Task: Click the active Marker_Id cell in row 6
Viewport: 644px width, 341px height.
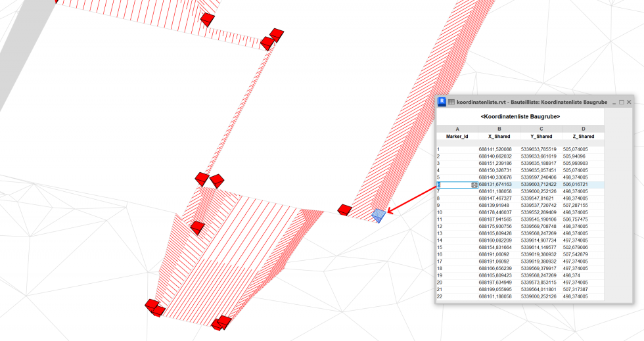Action: (453, 185)
